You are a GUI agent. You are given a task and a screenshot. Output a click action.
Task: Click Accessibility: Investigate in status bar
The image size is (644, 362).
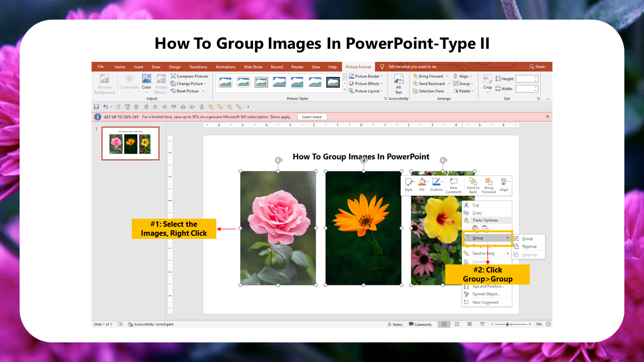coord(150,324)
